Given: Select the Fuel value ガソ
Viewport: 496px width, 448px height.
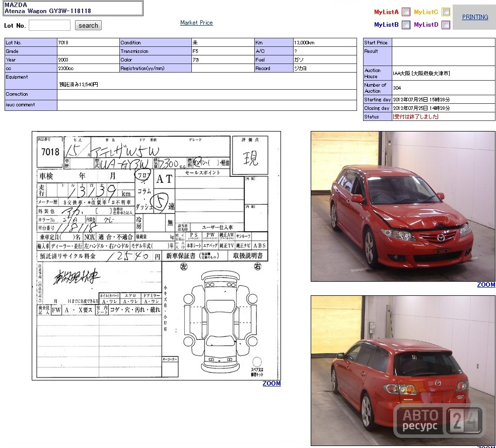Looking at the screenshot, I should click(299, 59).
